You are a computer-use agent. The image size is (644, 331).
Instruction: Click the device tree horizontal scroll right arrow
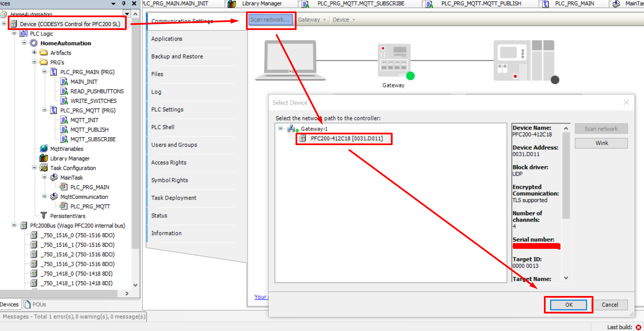tap(127, 293)
